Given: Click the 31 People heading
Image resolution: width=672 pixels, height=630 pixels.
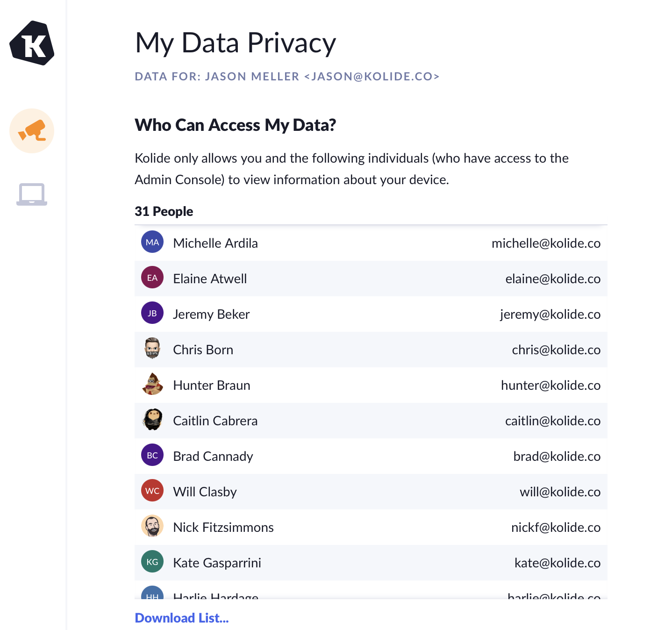Looking at the screenshot, I should [164, 211].
